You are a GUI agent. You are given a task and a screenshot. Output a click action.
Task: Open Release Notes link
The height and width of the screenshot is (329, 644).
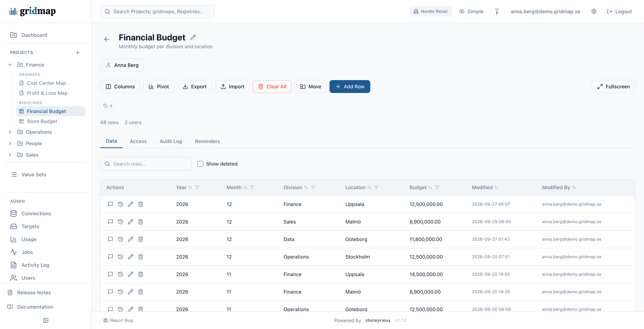coord(34,293)
